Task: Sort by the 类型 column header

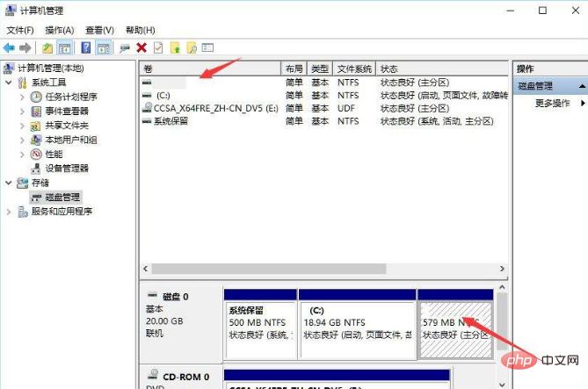Action: pyautogui.click(x=320, y=69)
